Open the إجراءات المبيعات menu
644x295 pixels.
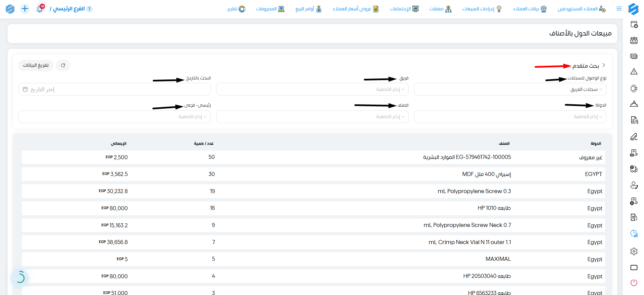tap(482, 9)
